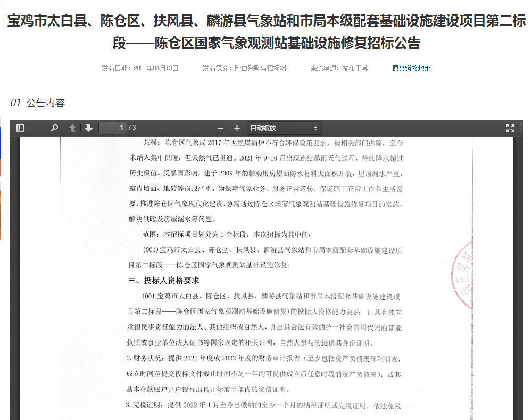The width and height of the screenshot is (532, 420).
Task: Click the line starting 2. 财务状况
Action: (264, 358)
